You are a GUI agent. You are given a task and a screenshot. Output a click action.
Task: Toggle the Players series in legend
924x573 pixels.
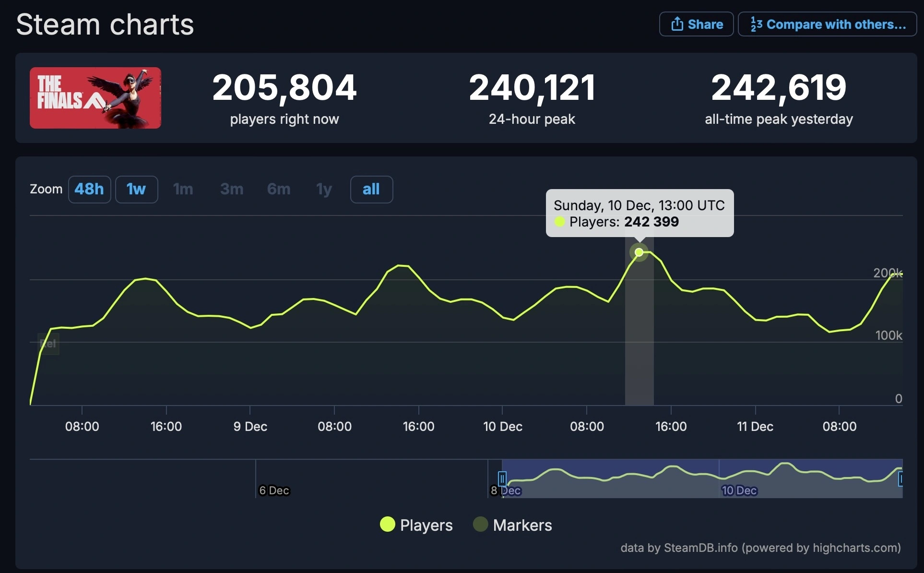coord(416,525)
